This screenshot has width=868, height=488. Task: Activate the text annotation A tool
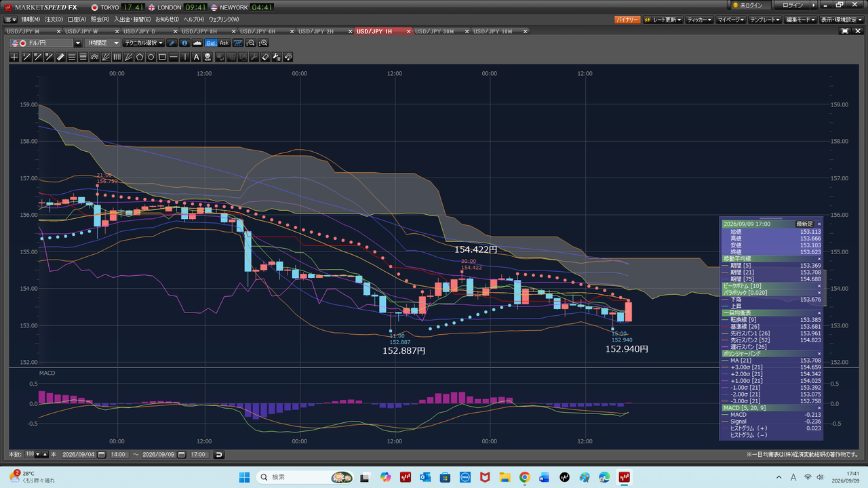[197, 57]
